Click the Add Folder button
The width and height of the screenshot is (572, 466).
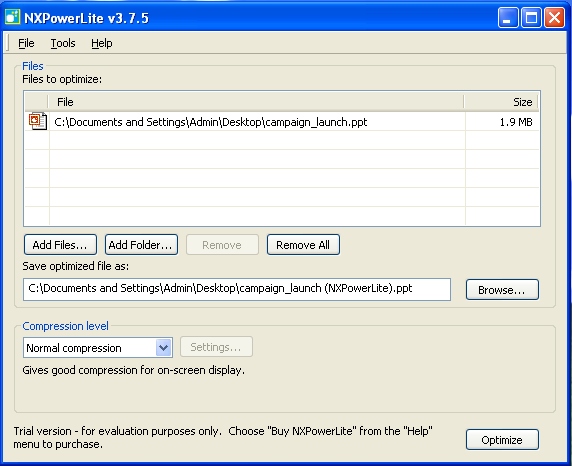(141, 244)
